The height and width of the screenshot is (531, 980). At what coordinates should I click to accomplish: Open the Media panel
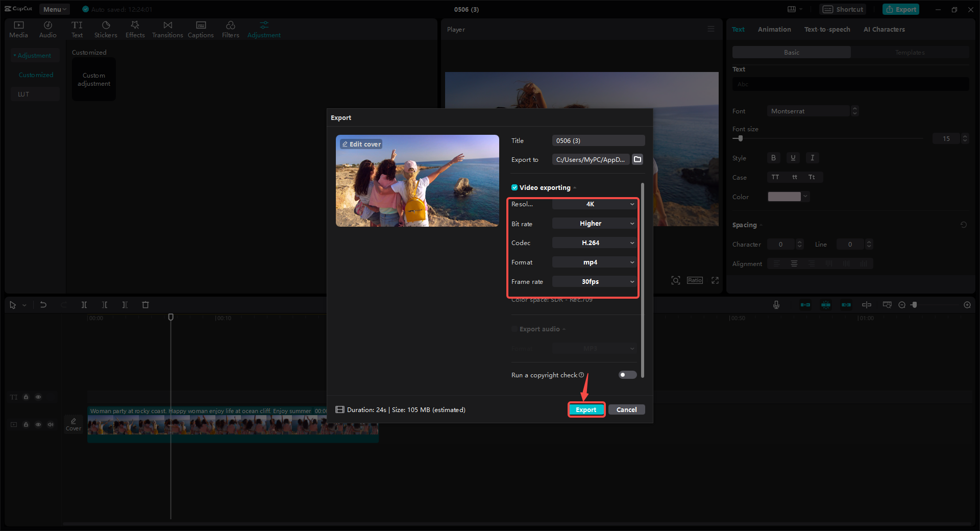18,28
